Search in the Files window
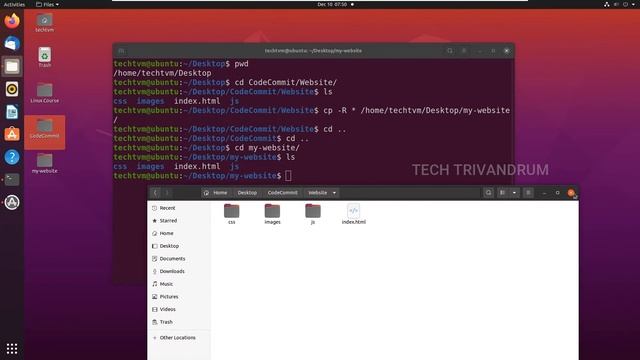The width and height of the screenshot is (640, 360). 488,193
